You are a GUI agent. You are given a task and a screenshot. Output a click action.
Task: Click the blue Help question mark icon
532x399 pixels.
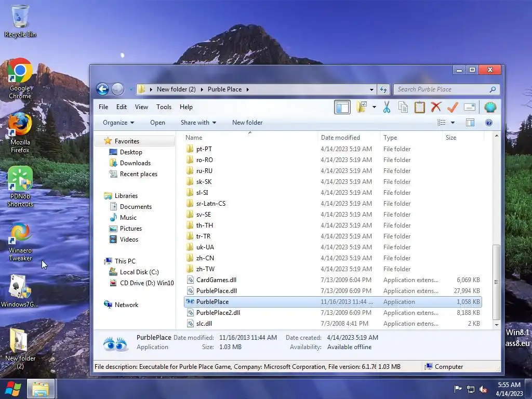(489, 123)
